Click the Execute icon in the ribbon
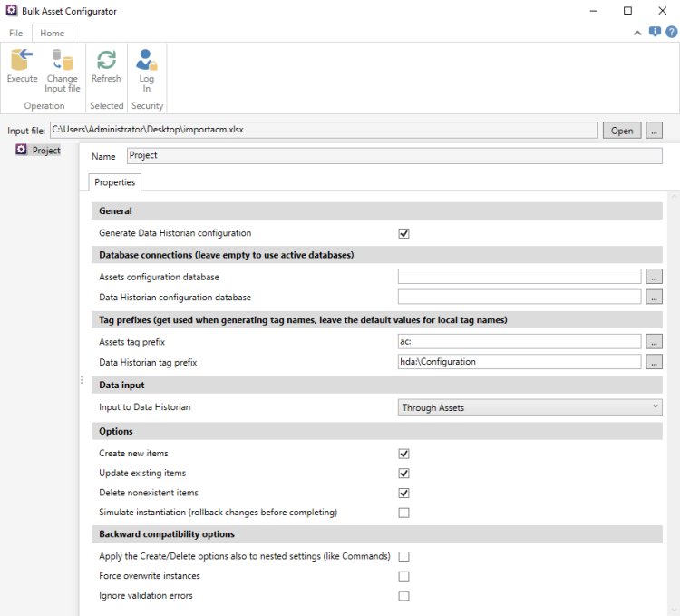Screen dimensions: 680x616 point(22,66)
